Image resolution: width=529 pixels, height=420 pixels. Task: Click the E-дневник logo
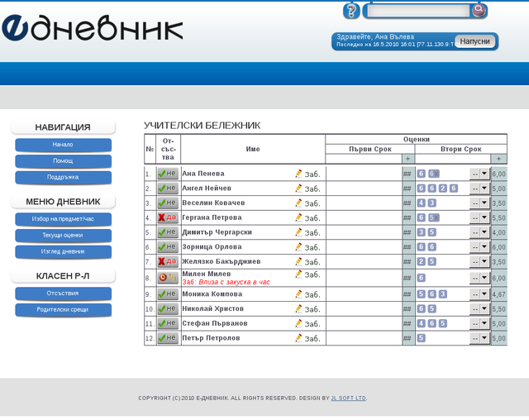click(92, 27)
